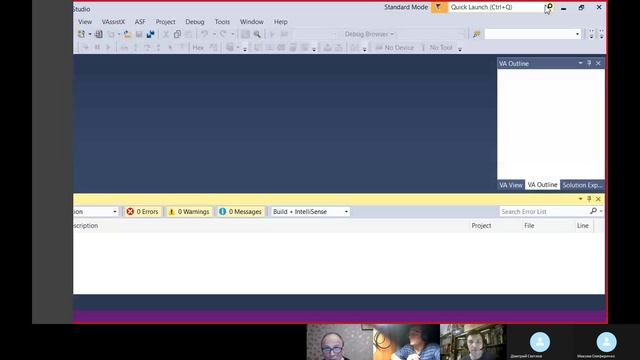
Task: Click the Undo arrow icon
Action: coord(204,34)
